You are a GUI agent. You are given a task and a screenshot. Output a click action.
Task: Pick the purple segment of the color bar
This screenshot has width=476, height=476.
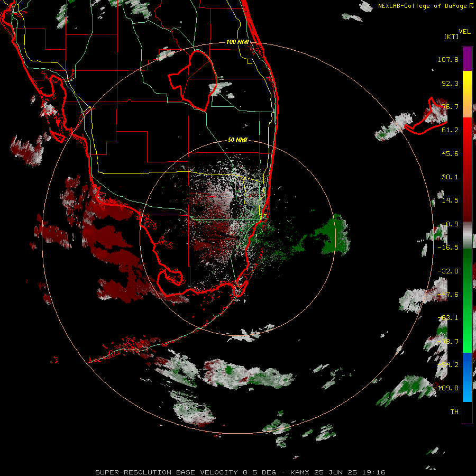(467, 59)
